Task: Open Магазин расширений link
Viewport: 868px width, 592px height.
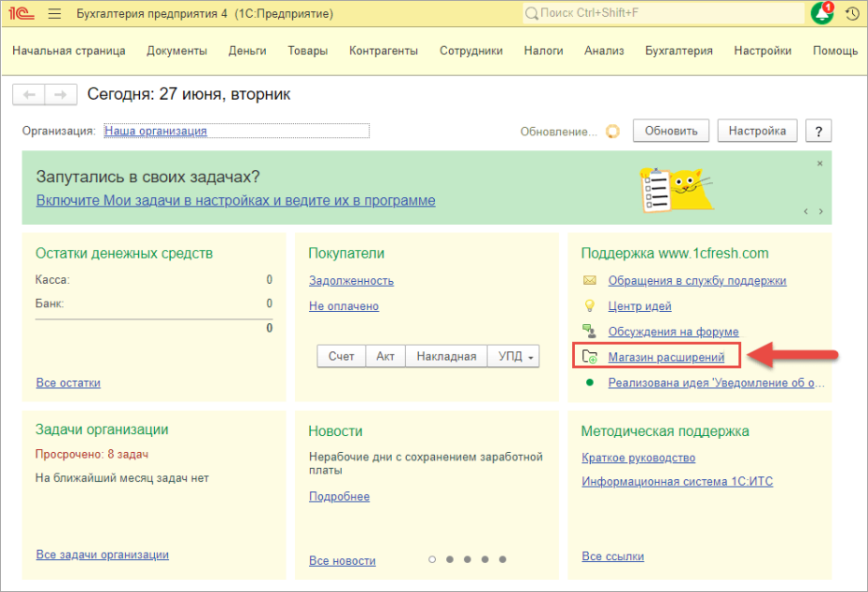Action: point(666,358)
